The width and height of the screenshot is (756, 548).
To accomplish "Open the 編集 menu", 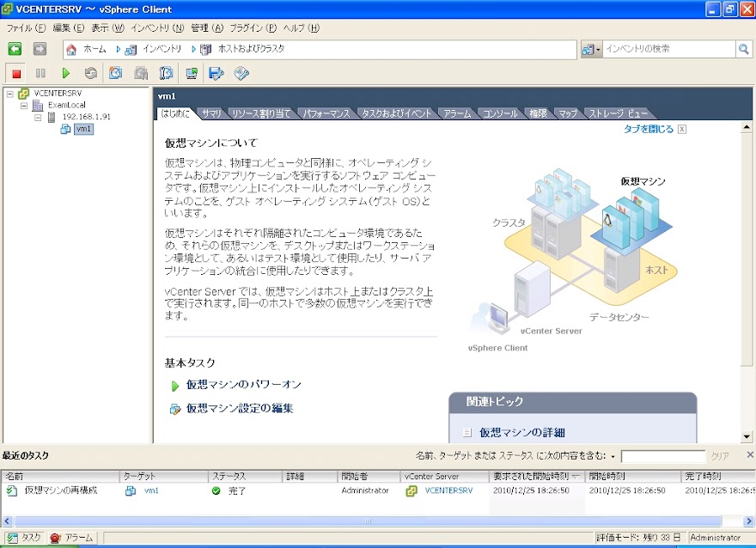I will (69, 28).
